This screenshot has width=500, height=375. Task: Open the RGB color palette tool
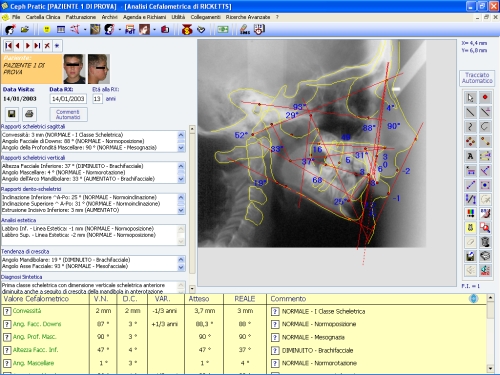pos(470,213)
